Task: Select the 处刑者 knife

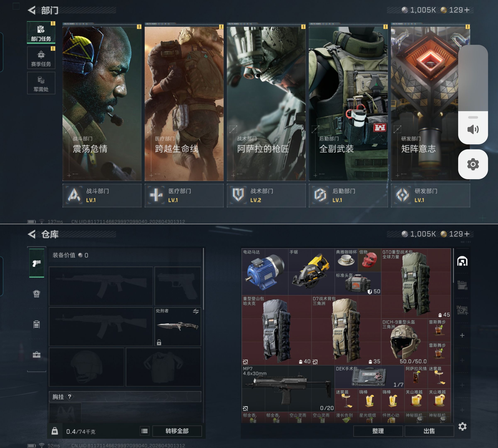Action: 178,326
